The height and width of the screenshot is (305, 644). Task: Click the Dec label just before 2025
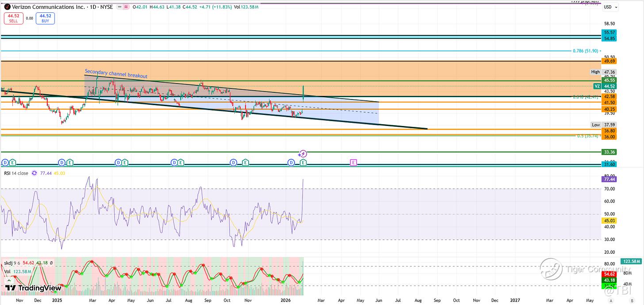point(38,300)
